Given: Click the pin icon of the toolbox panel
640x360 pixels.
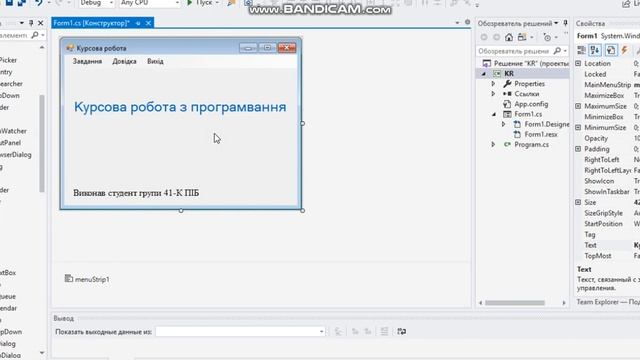Looking at the screenshot, I should point(31,23).
